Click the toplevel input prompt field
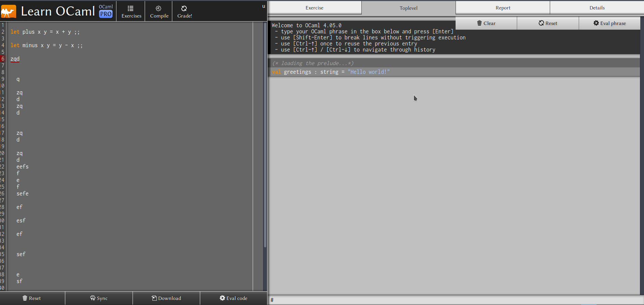 (456, 300)
